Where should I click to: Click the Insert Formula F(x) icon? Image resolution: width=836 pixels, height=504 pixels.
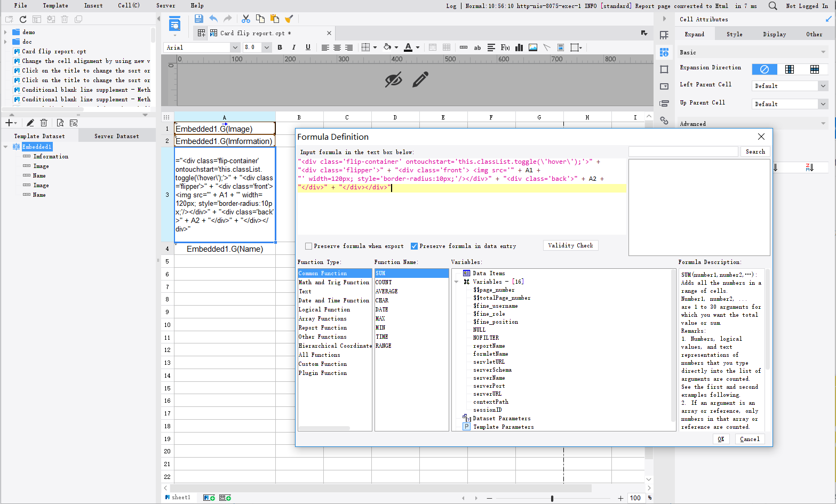(505, 47)
